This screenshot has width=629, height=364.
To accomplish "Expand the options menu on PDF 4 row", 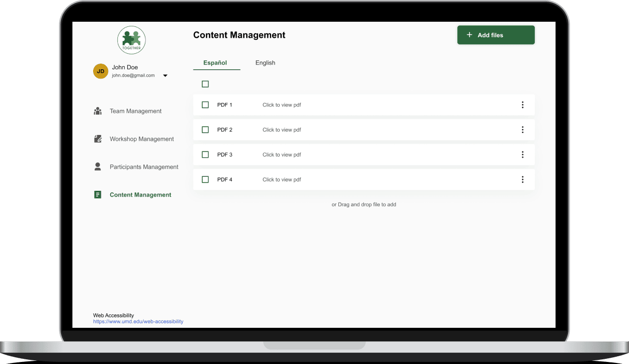I will [x=522, y=179].
